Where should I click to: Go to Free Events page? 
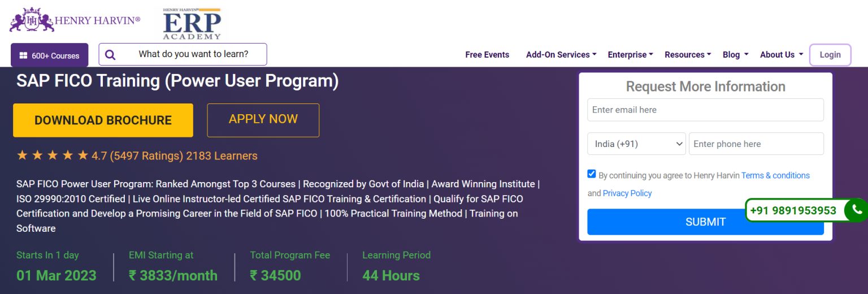(x=487, y=55)
